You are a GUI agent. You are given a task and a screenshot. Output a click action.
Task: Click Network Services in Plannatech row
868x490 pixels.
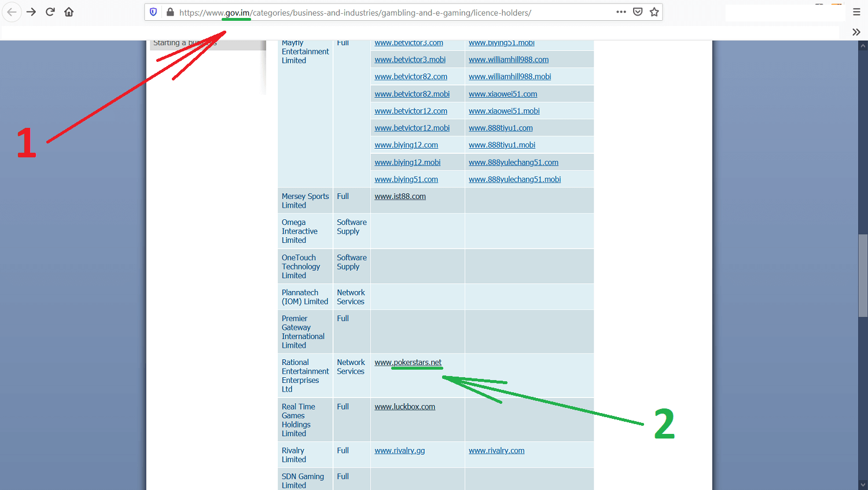pos(351,297)
